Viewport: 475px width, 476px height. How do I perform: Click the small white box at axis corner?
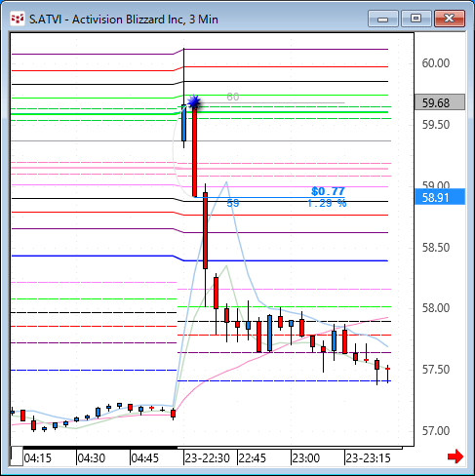pos(17,456)
